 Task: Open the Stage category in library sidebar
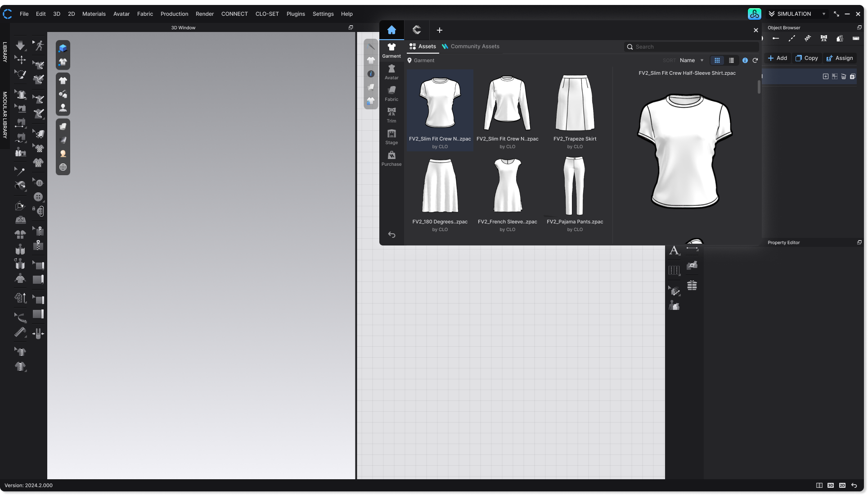coord(391,137)
